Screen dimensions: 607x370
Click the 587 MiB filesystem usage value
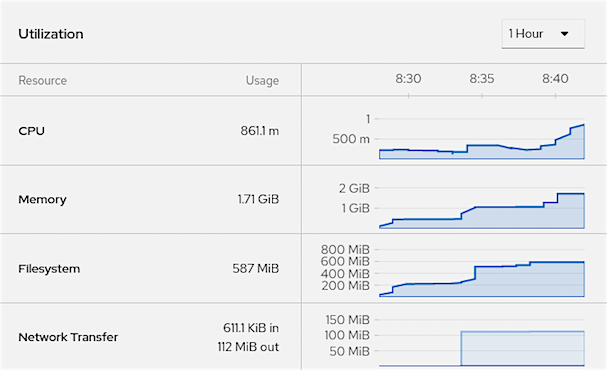(255, 269)
